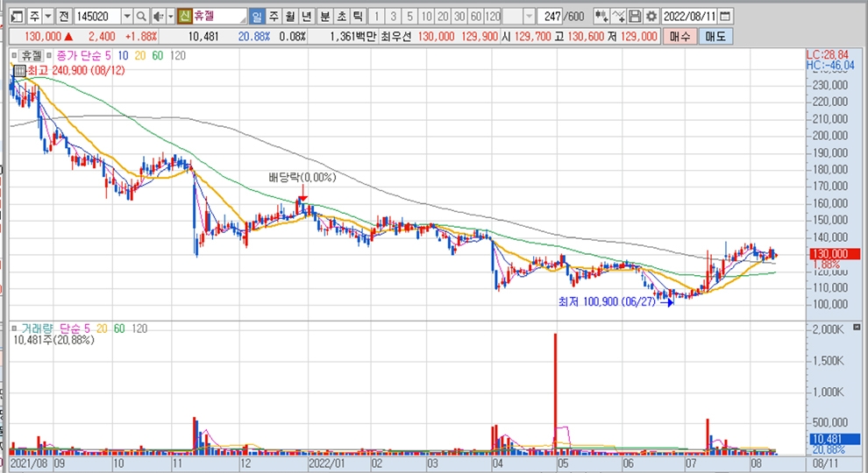This screenshot has width=868, height=473.
Task: Click the line chart overlay icon
Action: (x=618, y=17)
